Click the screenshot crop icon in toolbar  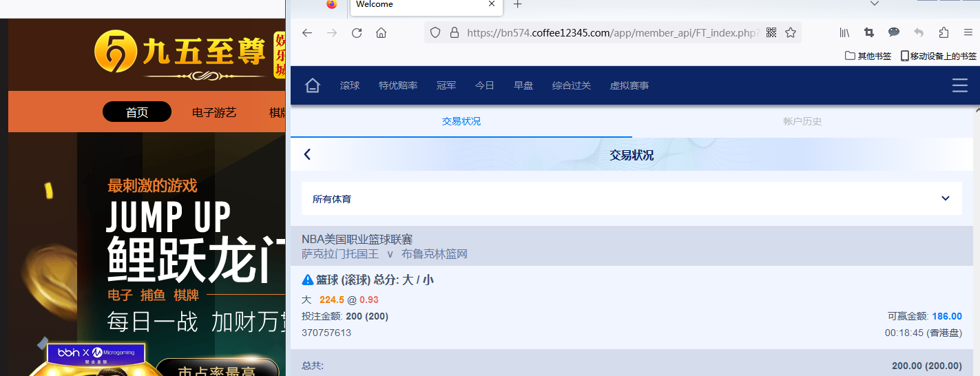click(869, 32)
